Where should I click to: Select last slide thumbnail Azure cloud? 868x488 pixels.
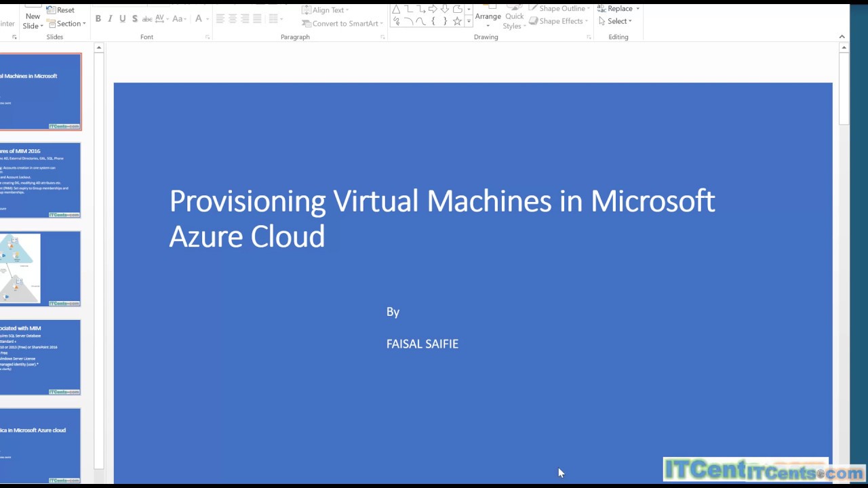40,445
